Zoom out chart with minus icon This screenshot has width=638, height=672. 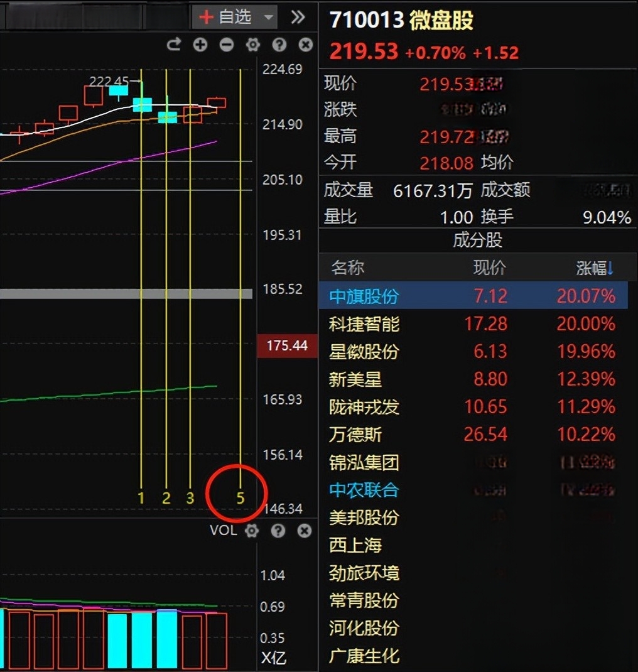click(x=227, y=45)
